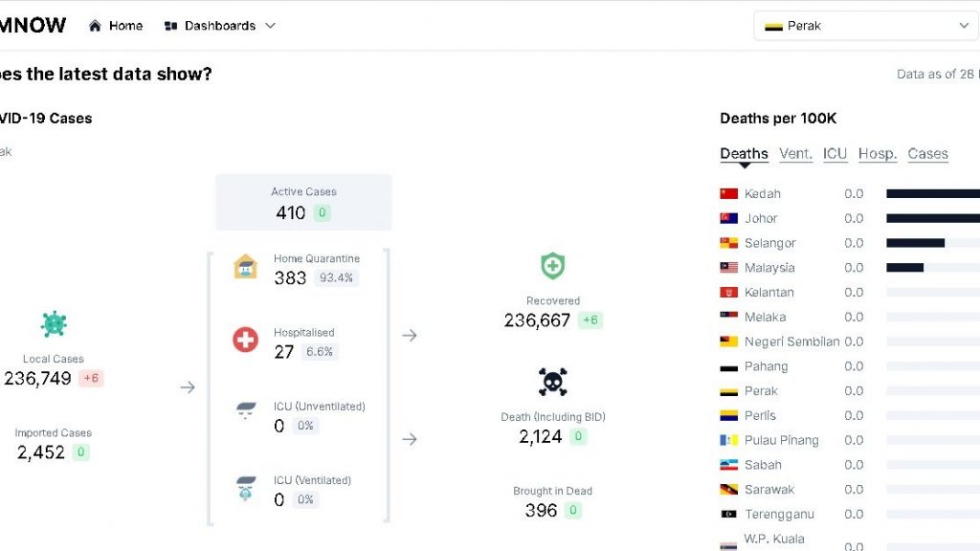The width and height of the screenshot is (980, 551).
Task: Click the Dashboards chevron arrow
Action: click(x=270, y=26)
